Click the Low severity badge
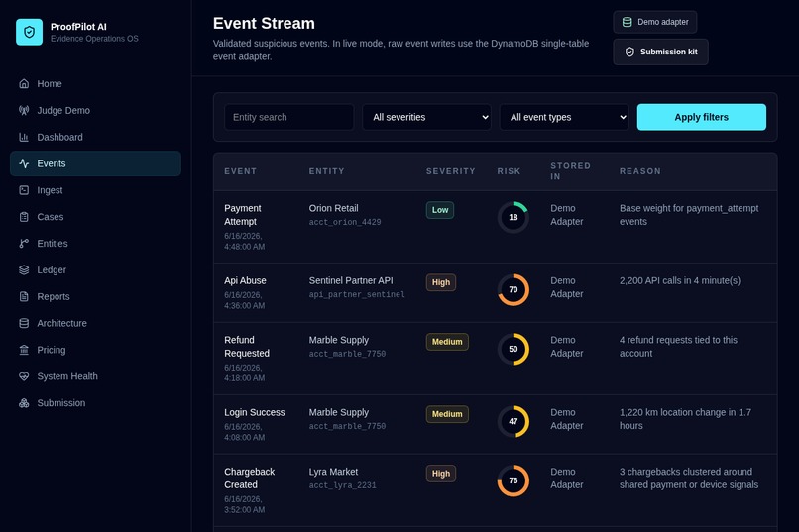This screenshot has height=532, width=799. click(x=440, y=210)
